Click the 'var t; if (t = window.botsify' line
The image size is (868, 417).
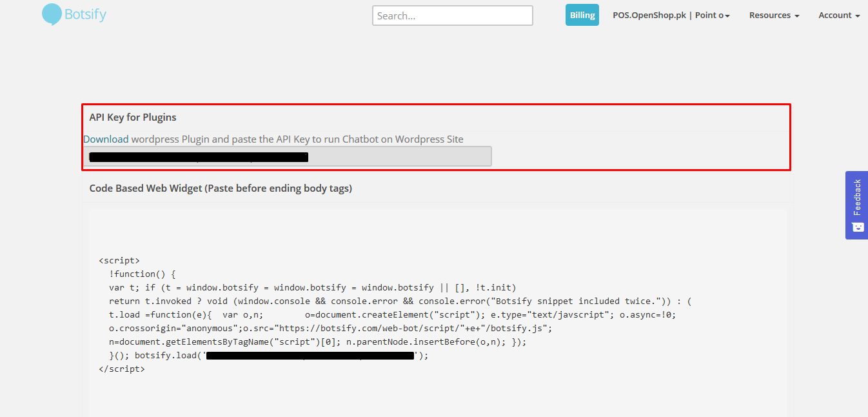tap(313, 287)
